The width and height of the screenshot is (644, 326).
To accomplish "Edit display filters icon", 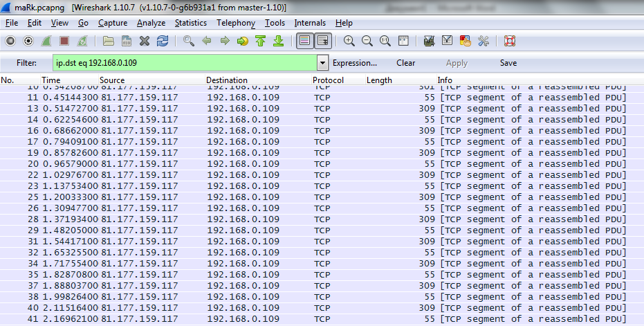I will 448,41.
